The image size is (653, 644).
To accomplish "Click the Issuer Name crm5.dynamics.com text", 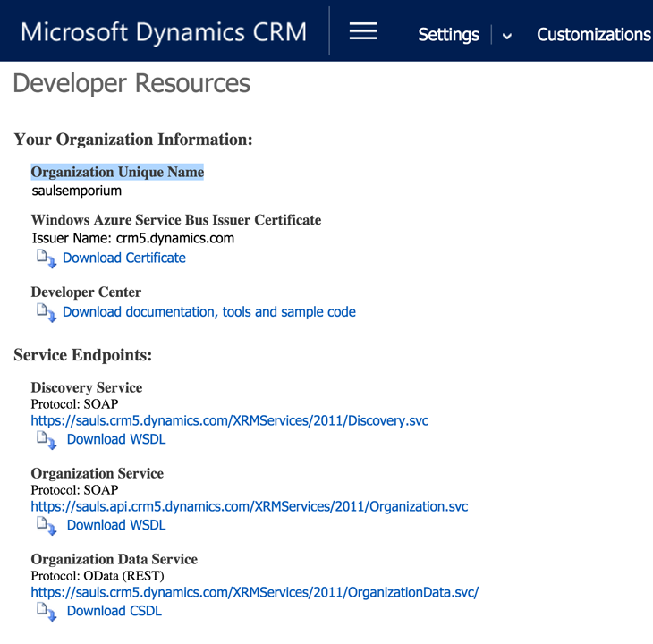I will pyautogui.click(x=133, y=238).
